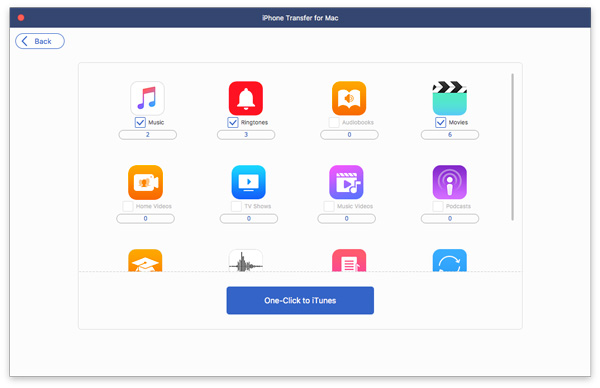Click the orange Audiobooks icon
This screenshot has width=600, height=388.
tap(349, 98)
